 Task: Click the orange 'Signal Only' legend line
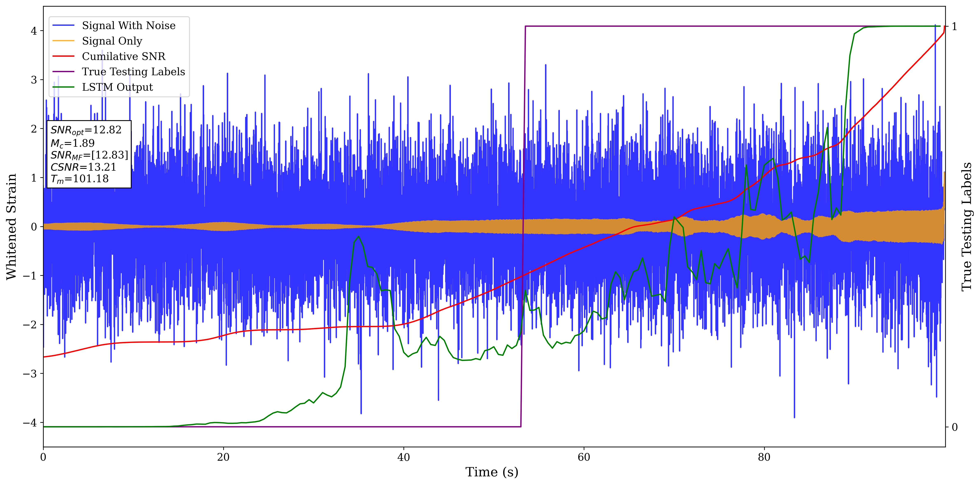(x=63, y=41)
